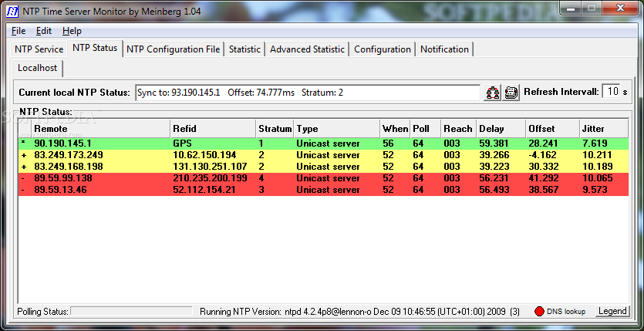Click delay value 56.493
The image size is (644, 331).
[x=494, y=190]
